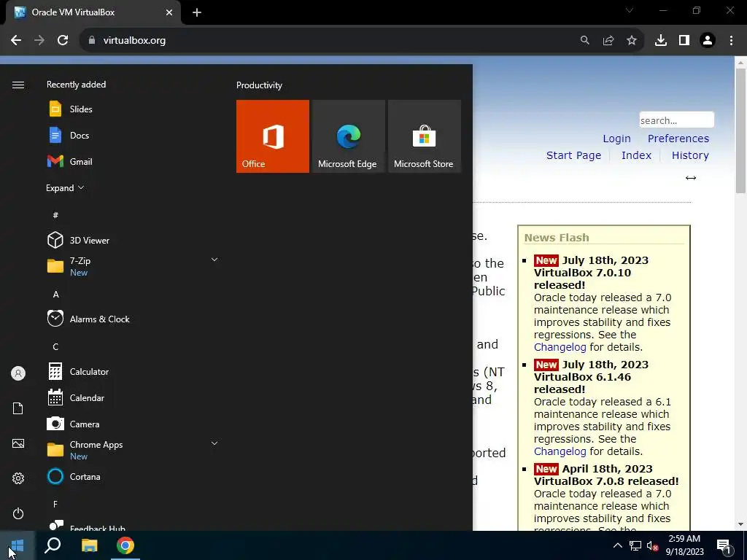Open the Office tile
The height and width of the screenshot is (560, 747).
273,136
